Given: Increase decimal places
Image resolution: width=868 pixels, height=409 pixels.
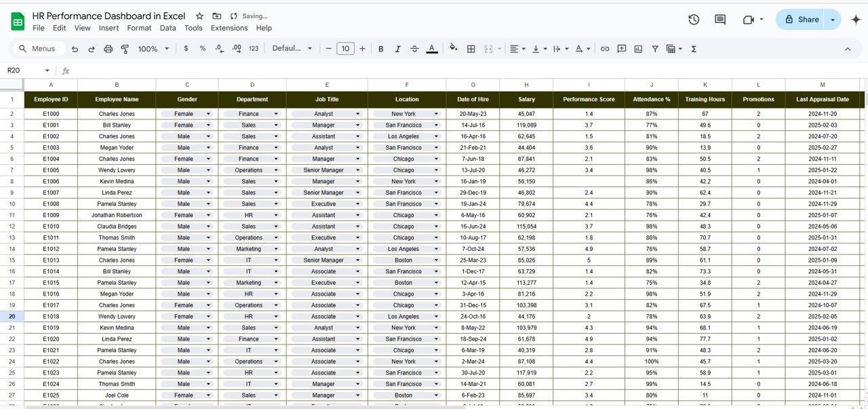Looking at the screenshot, I should [x=236, y=49].
